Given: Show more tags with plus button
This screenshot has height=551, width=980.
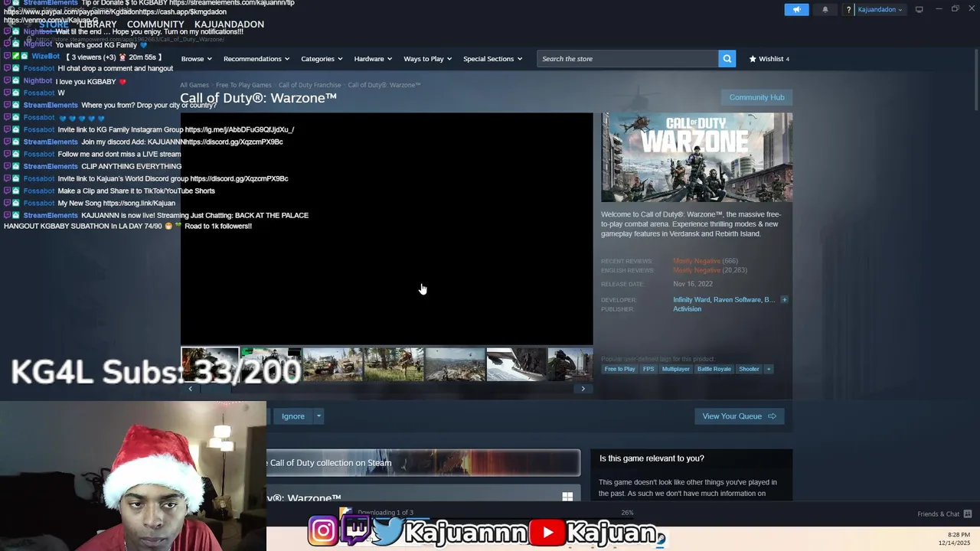Looking at the screenshot, I should point(769,369).
